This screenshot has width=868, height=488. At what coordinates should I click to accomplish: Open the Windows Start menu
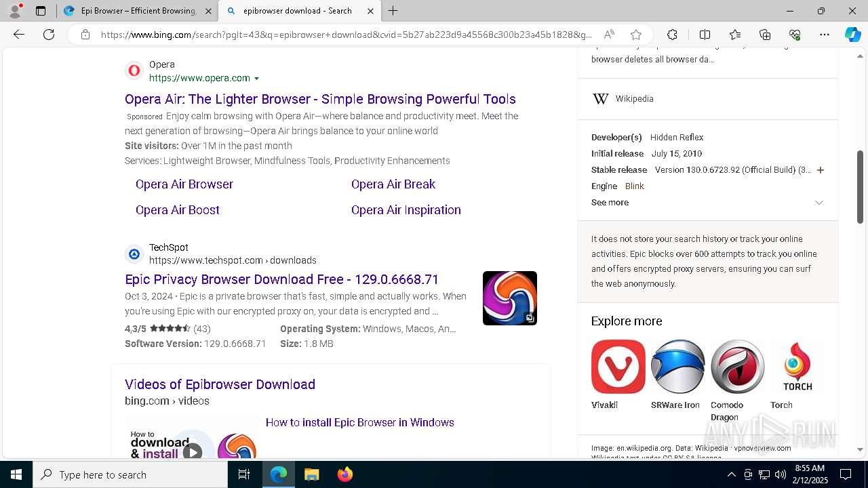pyautogui.click(x=16, y=474)
